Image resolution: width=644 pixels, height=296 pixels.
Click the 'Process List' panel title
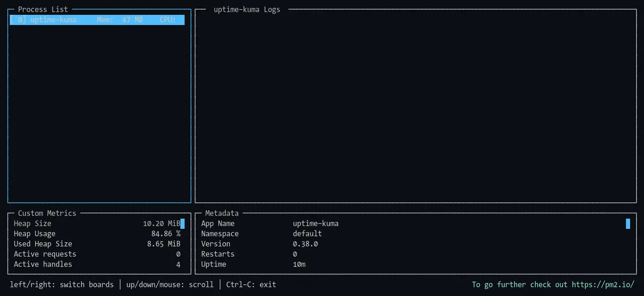(x=43, y=9)
